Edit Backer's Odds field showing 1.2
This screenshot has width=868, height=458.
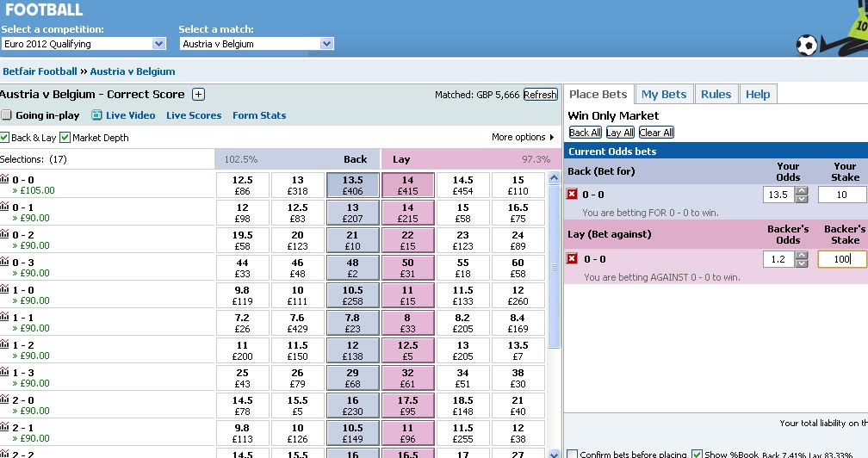[x=778, y=259]
